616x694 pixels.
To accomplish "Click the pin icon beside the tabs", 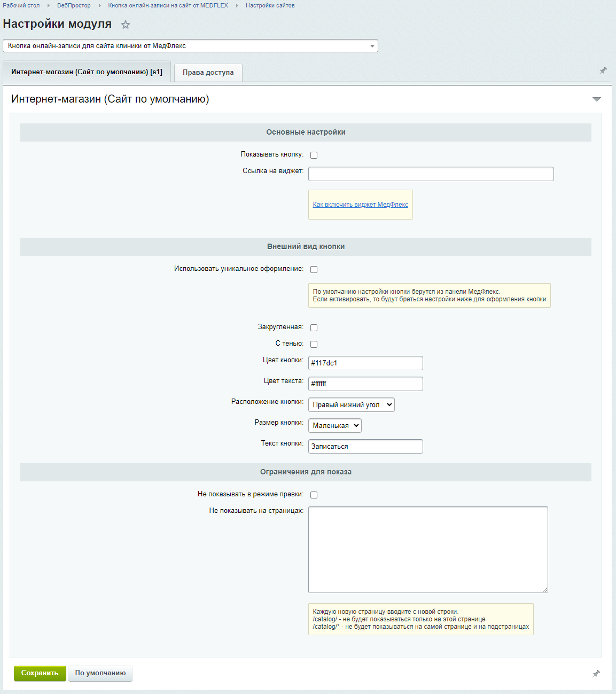I will click(603, 71).
